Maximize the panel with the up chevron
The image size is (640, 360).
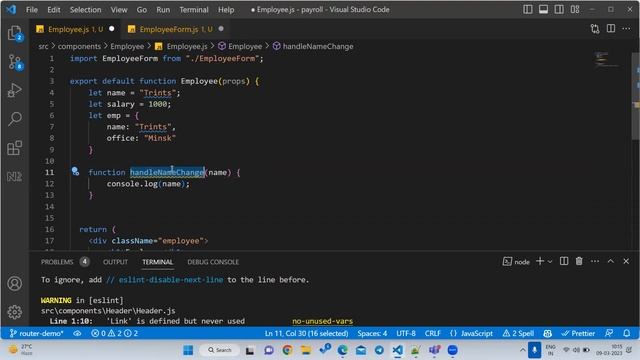click(x=611, y=261)
